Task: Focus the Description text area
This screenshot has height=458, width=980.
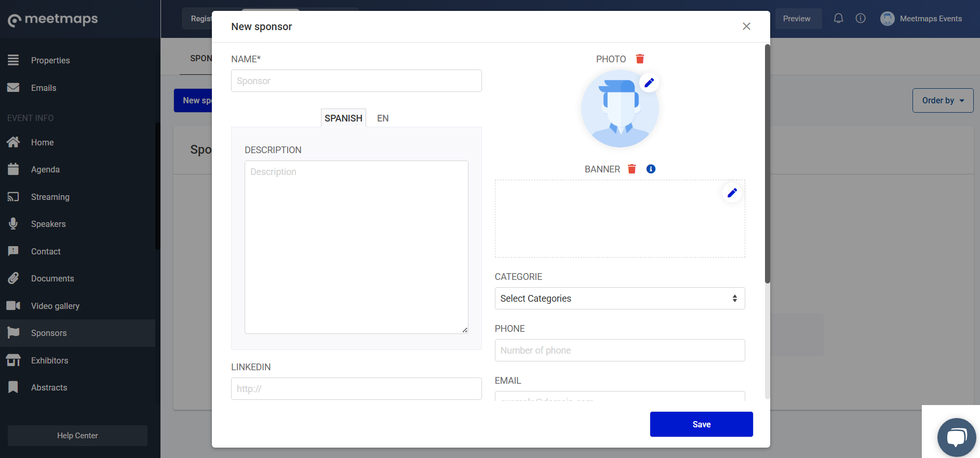Action: (x=356, y=247)
